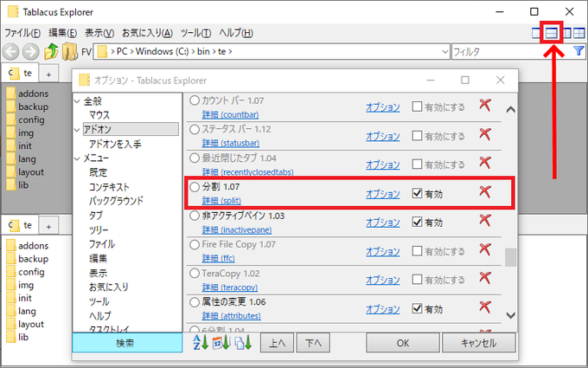
Task: Open the ヘルプ(H) menu
Action: coord(236,33)
